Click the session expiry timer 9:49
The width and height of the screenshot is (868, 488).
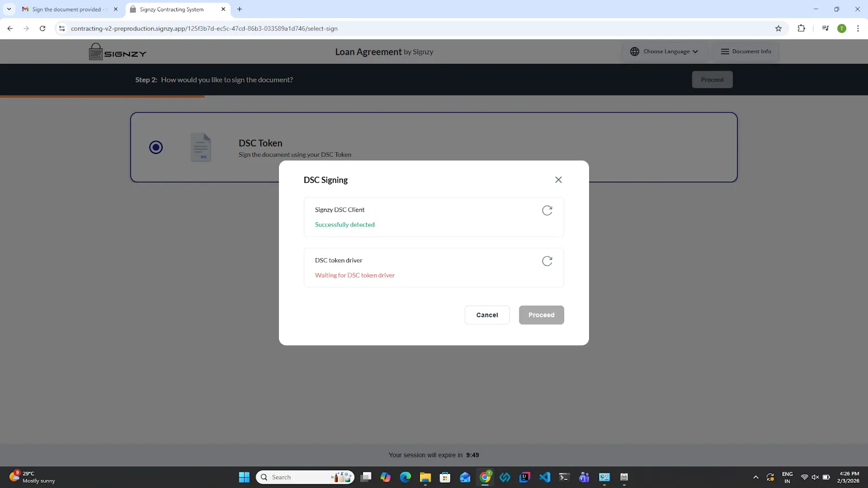pos(473,455)
